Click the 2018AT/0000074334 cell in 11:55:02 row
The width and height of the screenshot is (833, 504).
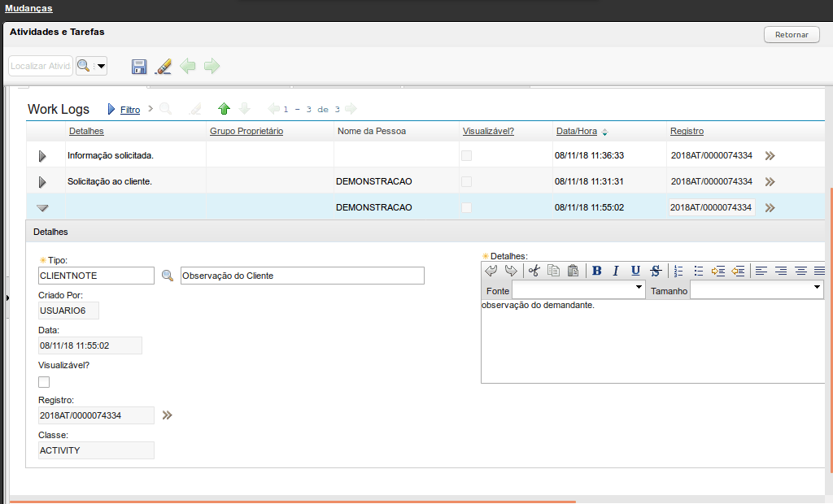(711, 207)
